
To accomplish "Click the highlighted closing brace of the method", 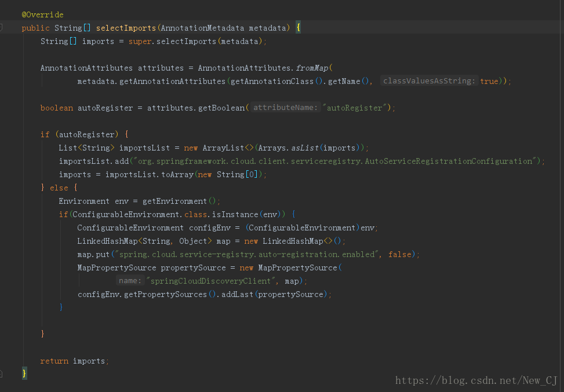I will click(x=24, y=373).
